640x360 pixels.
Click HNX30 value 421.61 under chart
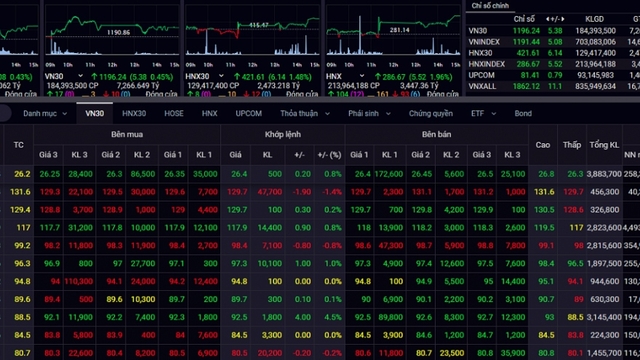[253, 76]
